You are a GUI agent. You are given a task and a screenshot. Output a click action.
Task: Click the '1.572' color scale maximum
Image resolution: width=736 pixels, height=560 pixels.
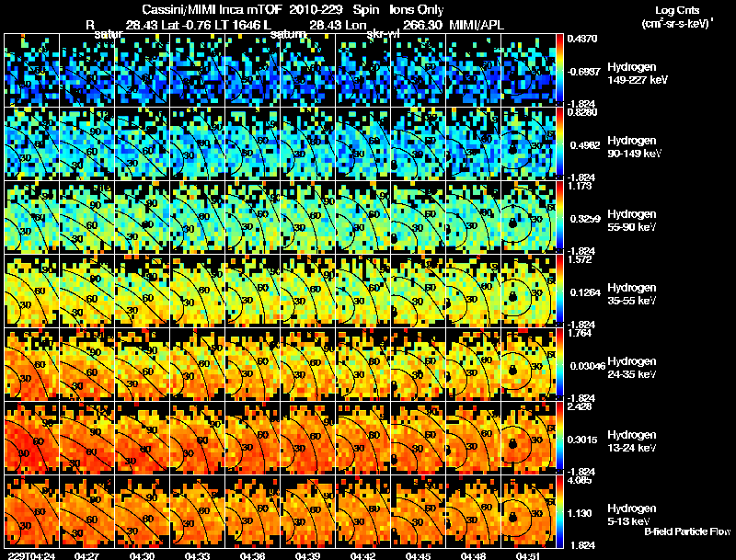pos(580,259)
